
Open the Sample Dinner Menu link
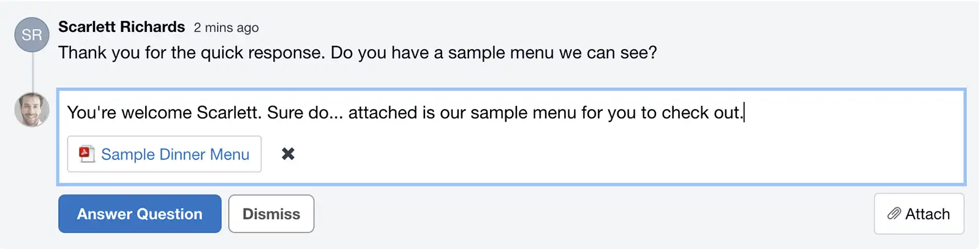(x=175, y=155)
